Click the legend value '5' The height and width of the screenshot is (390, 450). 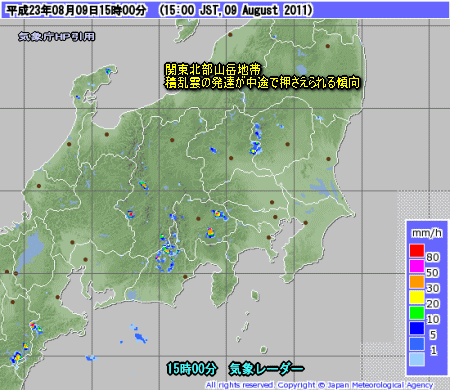433,335
